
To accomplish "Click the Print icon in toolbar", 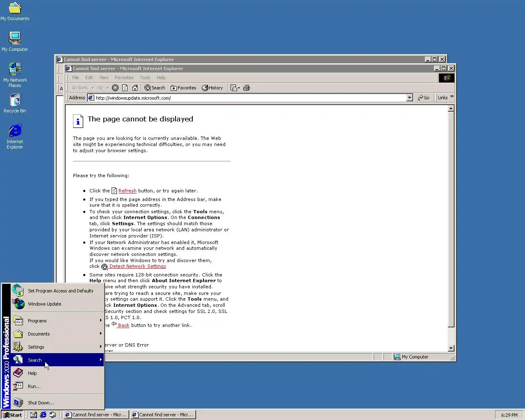I will 247,88.
